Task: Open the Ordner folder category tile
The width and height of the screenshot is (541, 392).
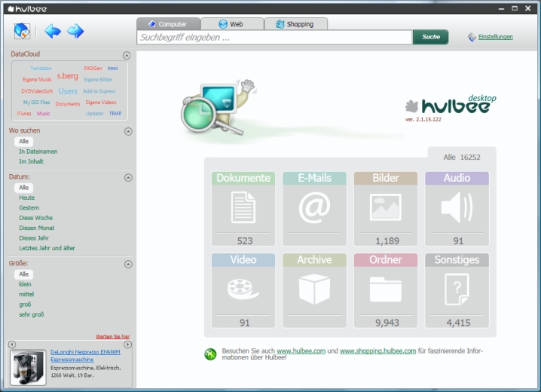Action: coord(386,290)
